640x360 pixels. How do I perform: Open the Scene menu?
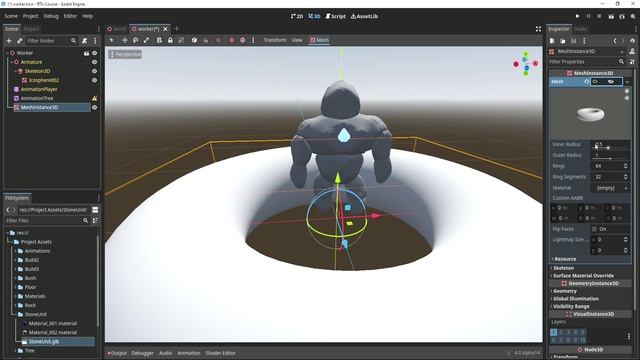pos(11,16)
